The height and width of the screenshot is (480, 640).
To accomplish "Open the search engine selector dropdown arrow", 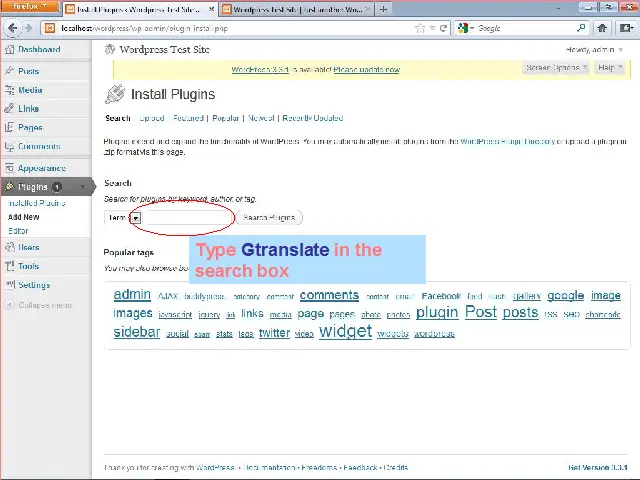I will (x=472, y=28).
